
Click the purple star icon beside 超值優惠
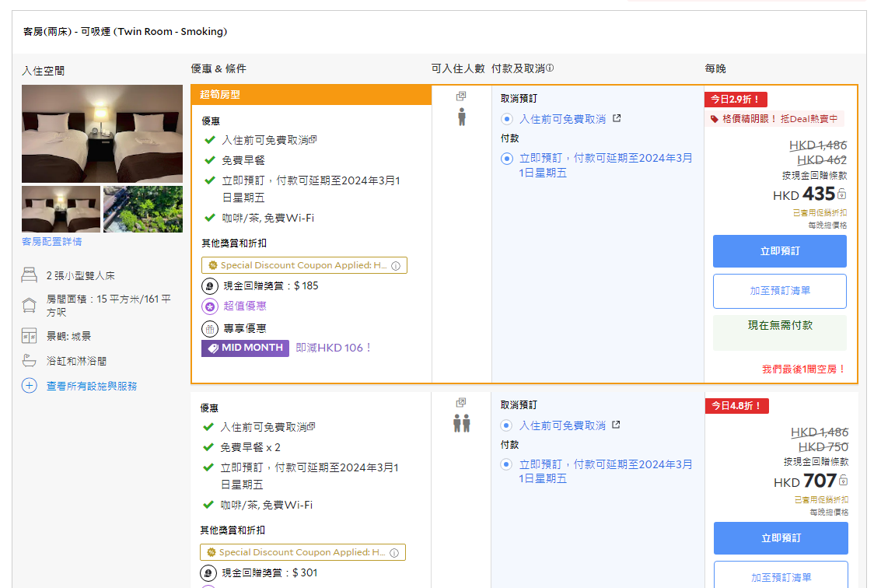tap(210, 306)
